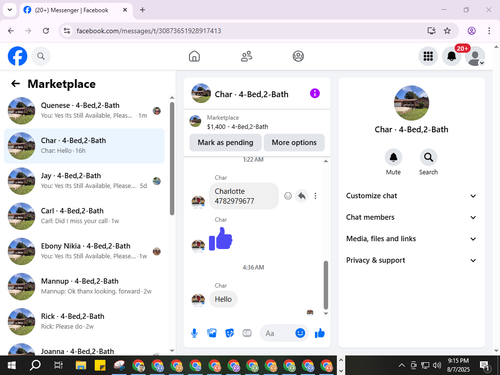Viewport: 500px width, 375px height.
Task: Go to the Home feed icon
Action: (194, 56)
